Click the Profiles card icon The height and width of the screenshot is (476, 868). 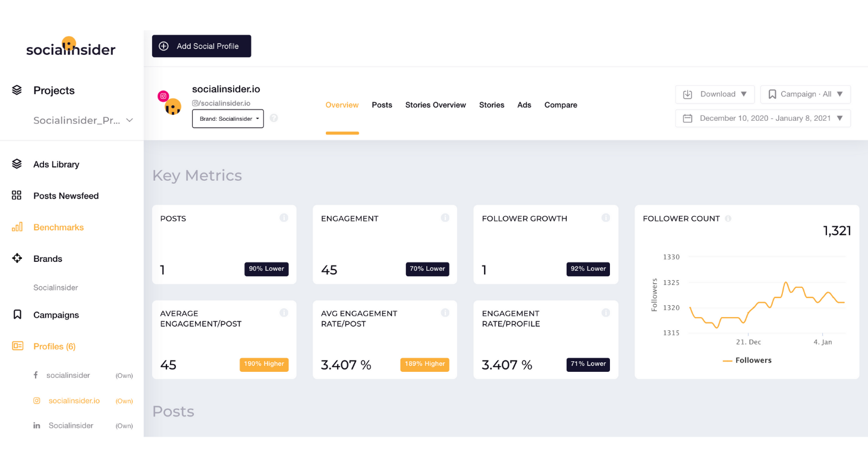coord(17,346)
